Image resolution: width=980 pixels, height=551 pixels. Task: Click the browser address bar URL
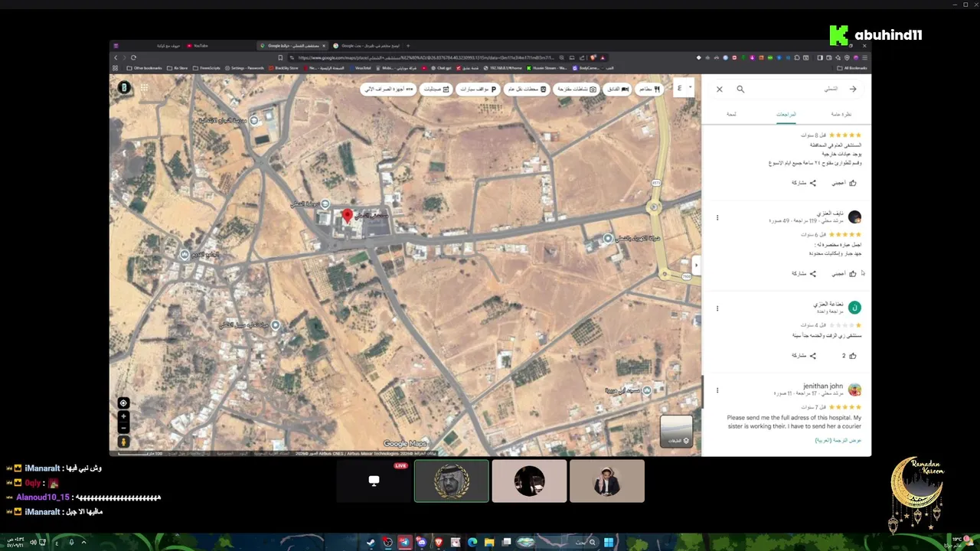425,57
